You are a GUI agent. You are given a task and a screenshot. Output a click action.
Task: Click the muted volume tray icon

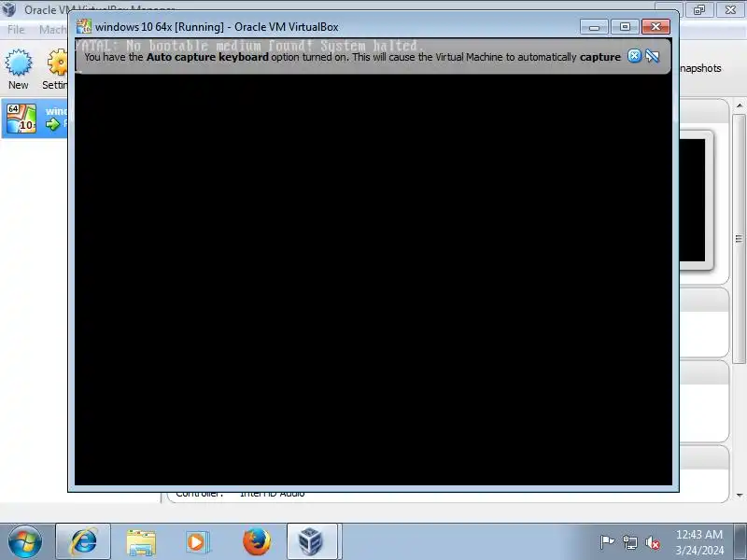[x=653, y=542]
